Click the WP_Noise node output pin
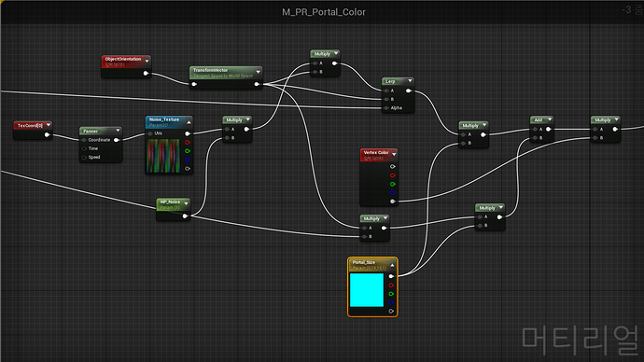The image size is (644, 362). pos(185,216)
